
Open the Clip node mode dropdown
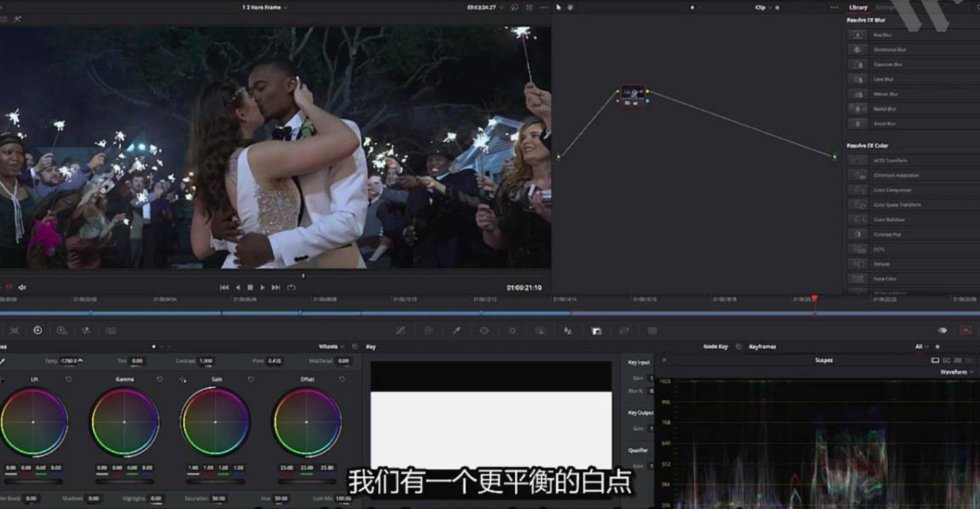(763, 8)
